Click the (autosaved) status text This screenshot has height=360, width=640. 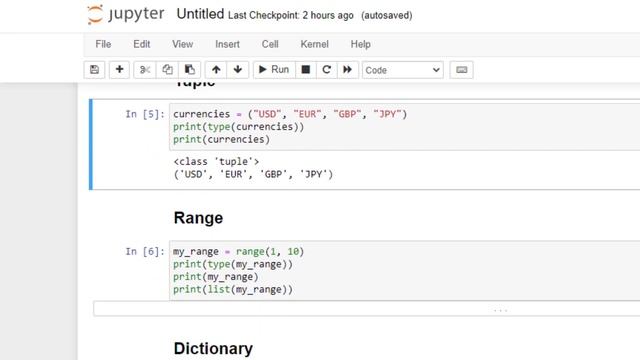click(387, 16)
